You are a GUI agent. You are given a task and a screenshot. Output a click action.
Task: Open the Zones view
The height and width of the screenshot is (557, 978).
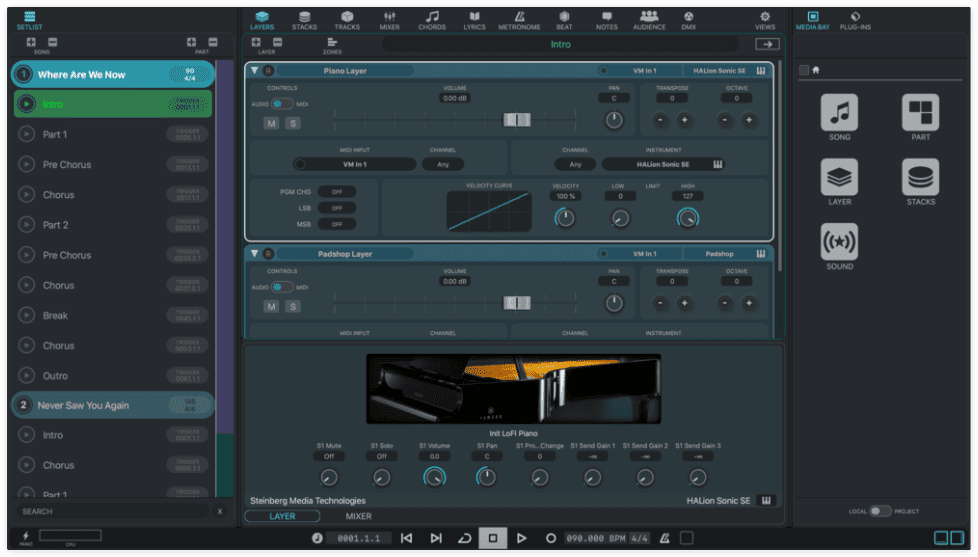tap(332, 44)
